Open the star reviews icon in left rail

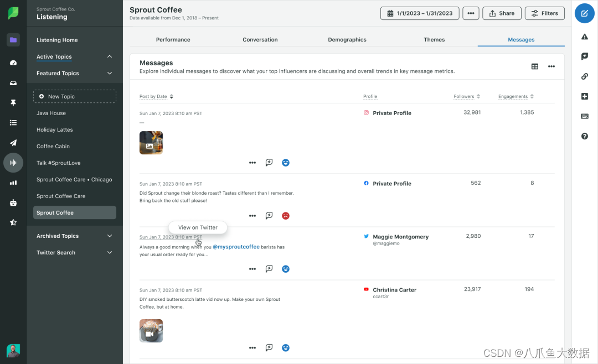tap(13, 222)
